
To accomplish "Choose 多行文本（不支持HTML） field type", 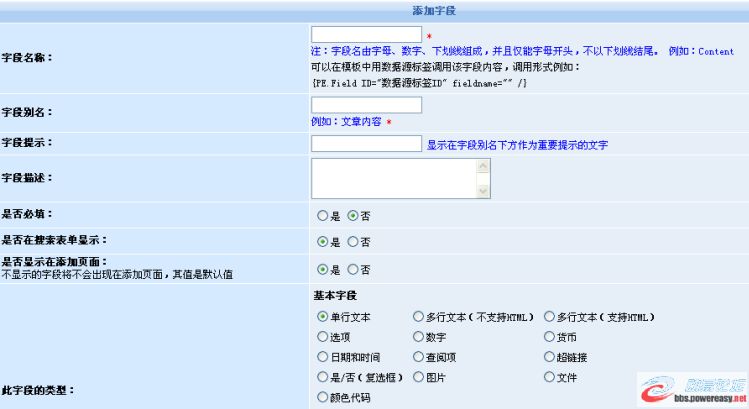I will [418, 317].
